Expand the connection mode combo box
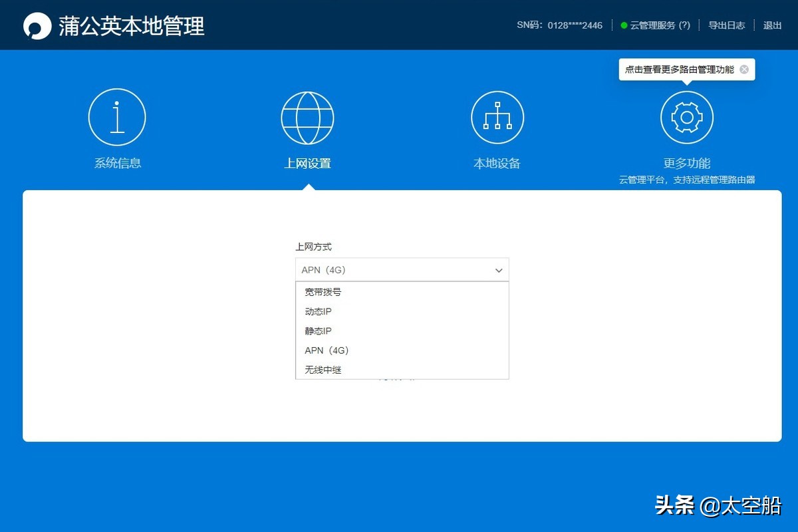The width and height of the screenshot is (798, 532). [402, 270]
